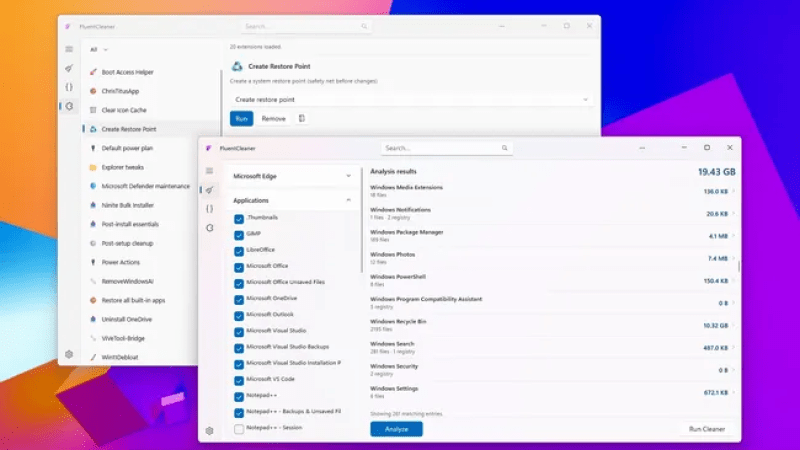Image resolution: width=800 pixels, height=450 pixels.
Task: Open the braces script icon in back window
Action: pos(69,87)
